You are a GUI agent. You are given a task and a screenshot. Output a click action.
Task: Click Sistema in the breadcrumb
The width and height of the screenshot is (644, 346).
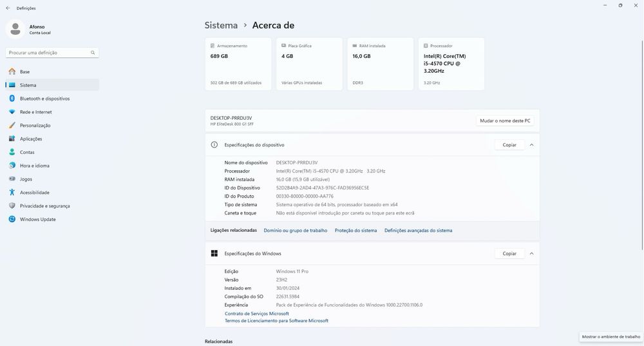(221, 25)
